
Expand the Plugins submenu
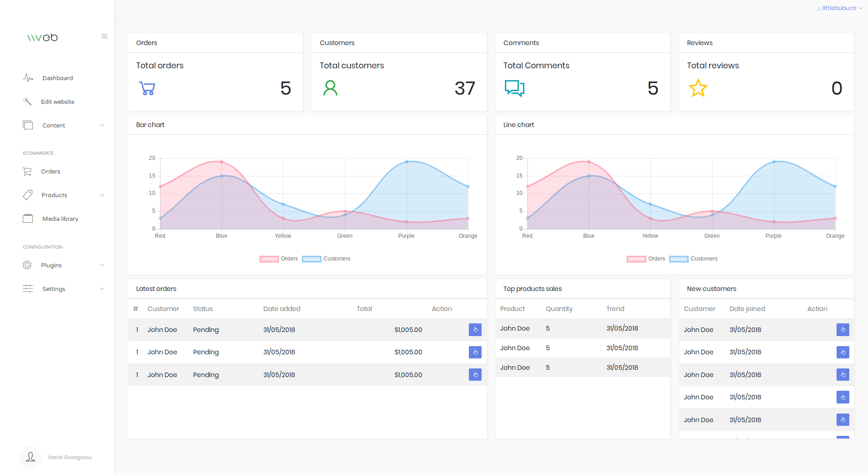(x=64, y=265)
